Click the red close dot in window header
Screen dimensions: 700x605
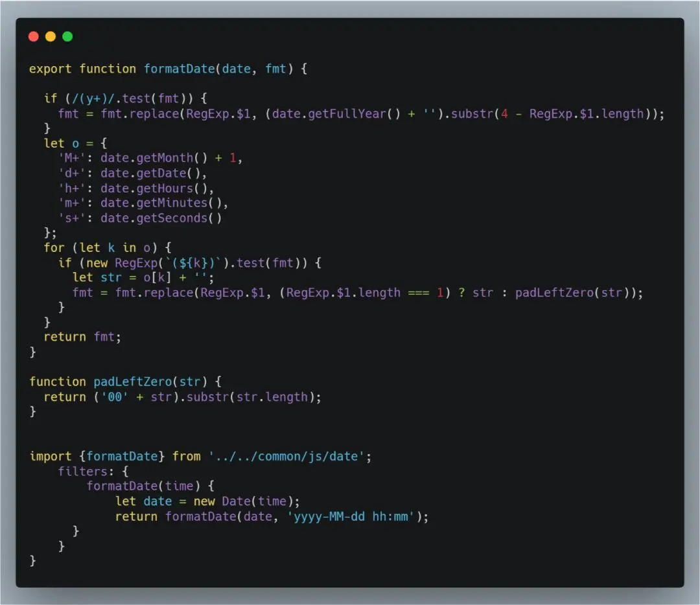point(34,36)
